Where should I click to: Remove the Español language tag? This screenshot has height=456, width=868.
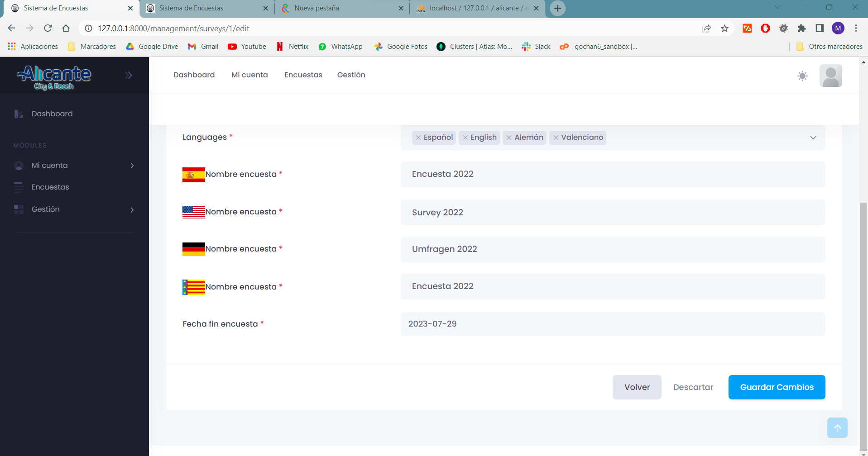418,138
